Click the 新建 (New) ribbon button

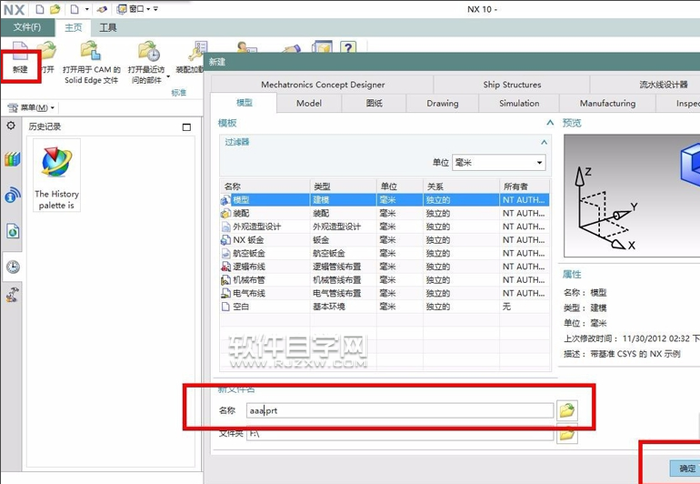click(20, 58)
